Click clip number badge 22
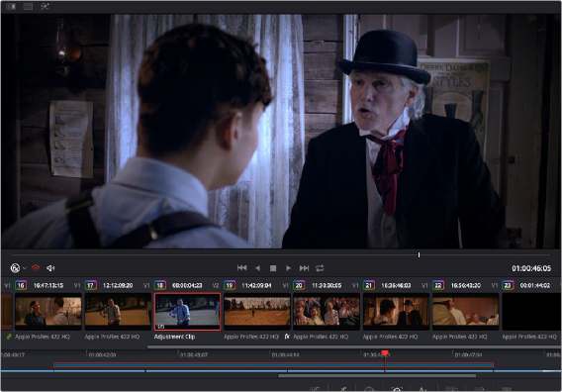Screen dimensions: 562x392 click(438, 285)
